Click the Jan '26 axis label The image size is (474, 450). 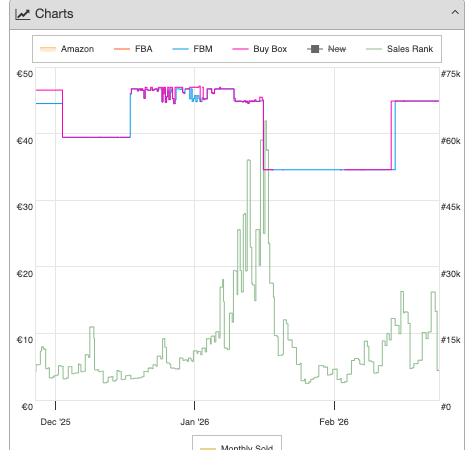pyautogui.click(x=195, y=422)
